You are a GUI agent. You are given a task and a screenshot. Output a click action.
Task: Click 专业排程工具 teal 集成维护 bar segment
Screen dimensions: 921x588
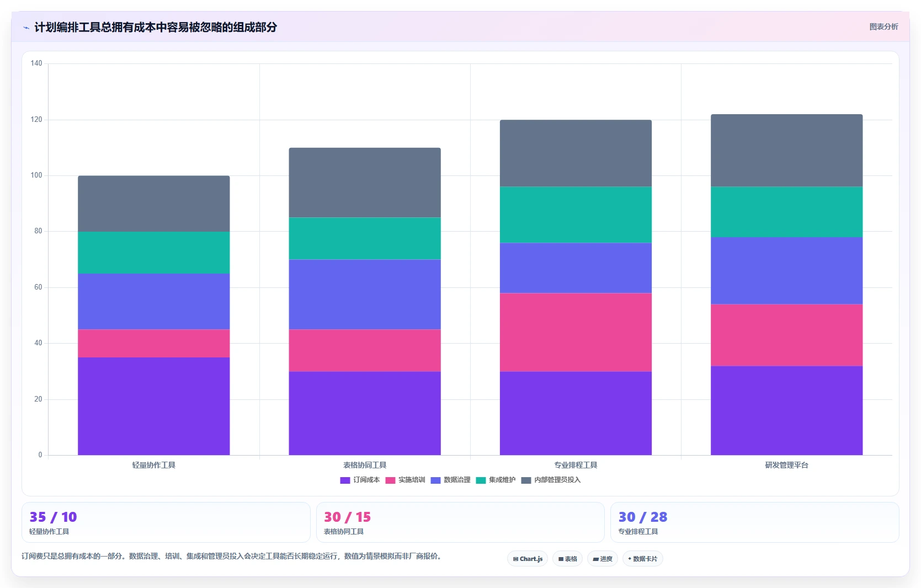576,215
